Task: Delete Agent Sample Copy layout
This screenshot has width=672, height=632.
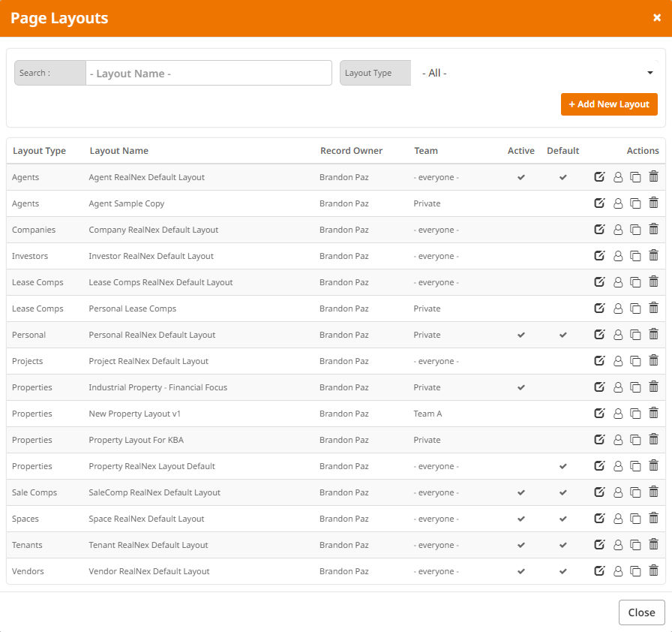Action: (x=653, y=203)
